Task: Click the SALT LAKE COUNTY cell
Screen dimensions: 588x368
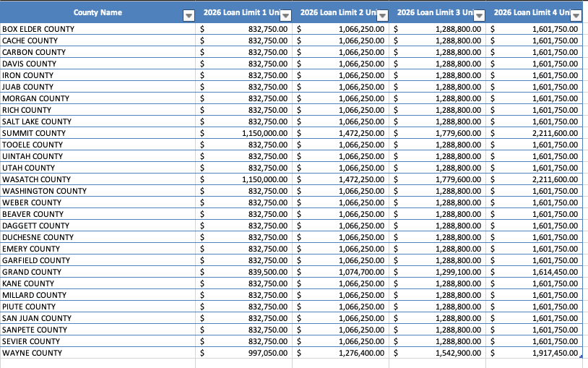Action: (x=37, y=121)
